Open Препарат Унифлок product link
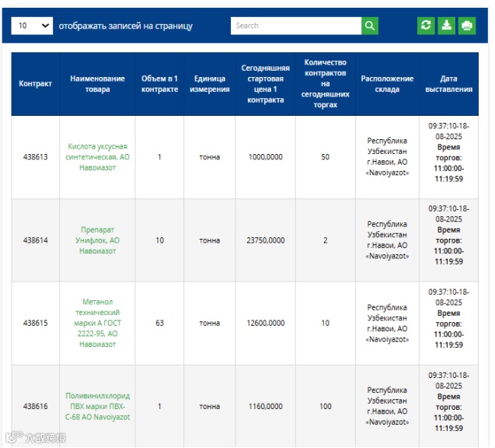 click(x=97, y=240)
